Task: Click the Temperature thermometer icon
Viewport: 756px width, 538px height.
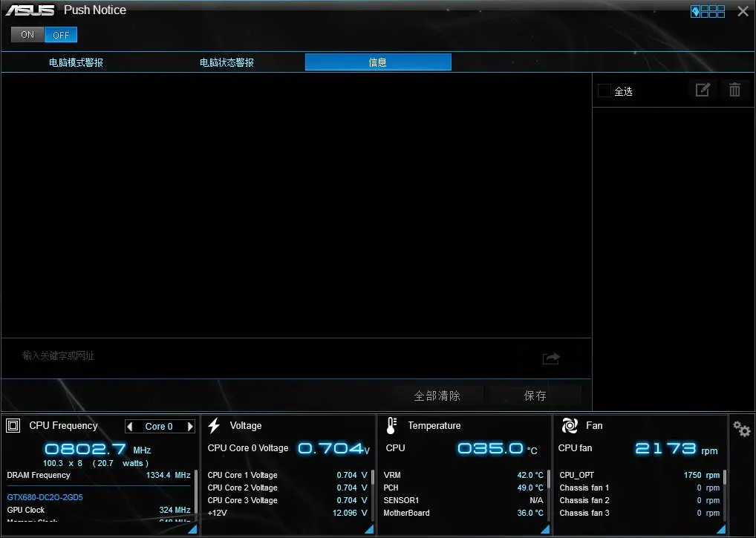Action: (x=391, y=426)
